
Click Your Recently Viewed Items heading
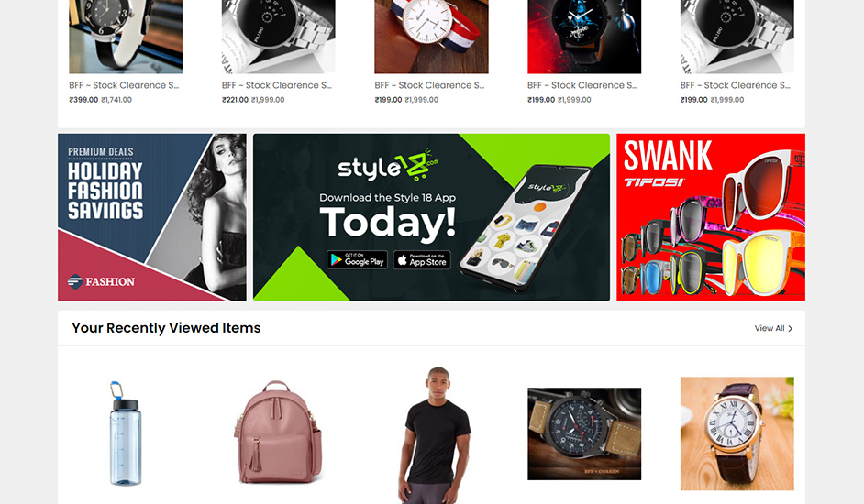click(x=166, y=328)
